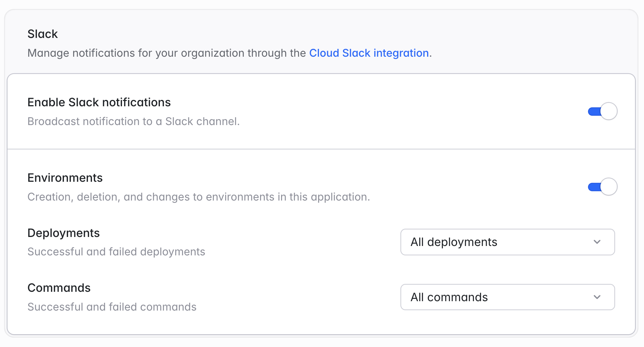Image resolution: width=644 pixels, height=347 pixels.
Task: Open the All deployments dropdown
Action: point(507,242)
